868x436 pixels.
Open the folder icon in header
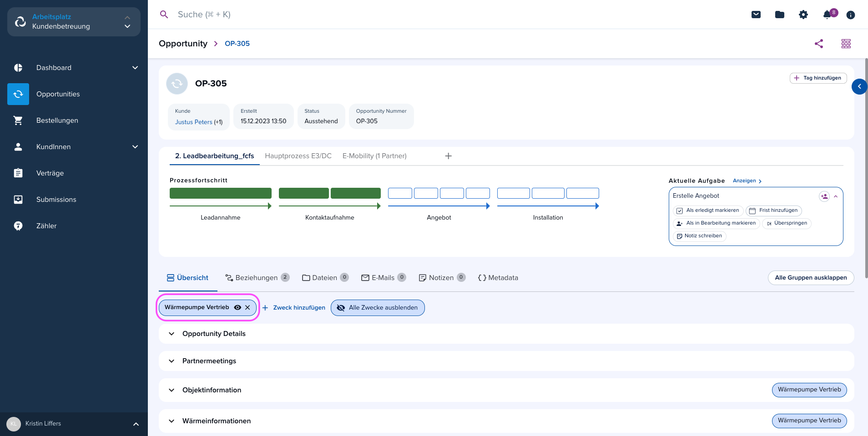point(780,15)
